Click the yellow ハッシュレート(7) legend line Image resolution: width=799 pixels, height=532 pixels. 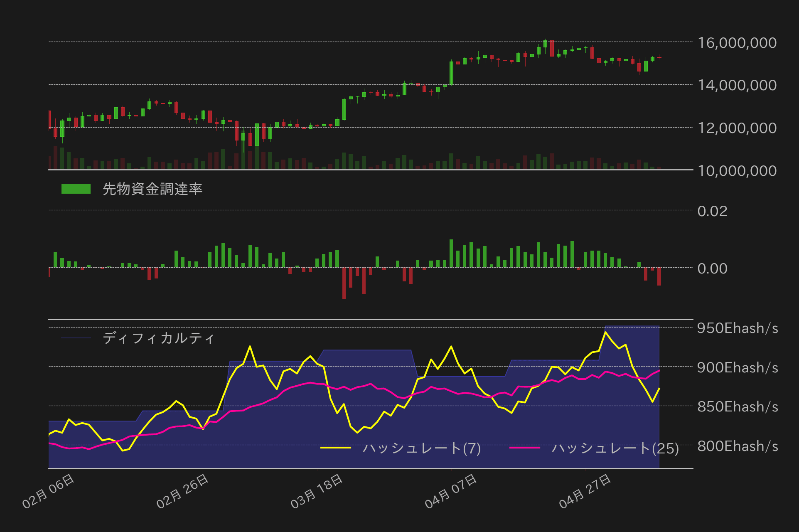(336, 448)
